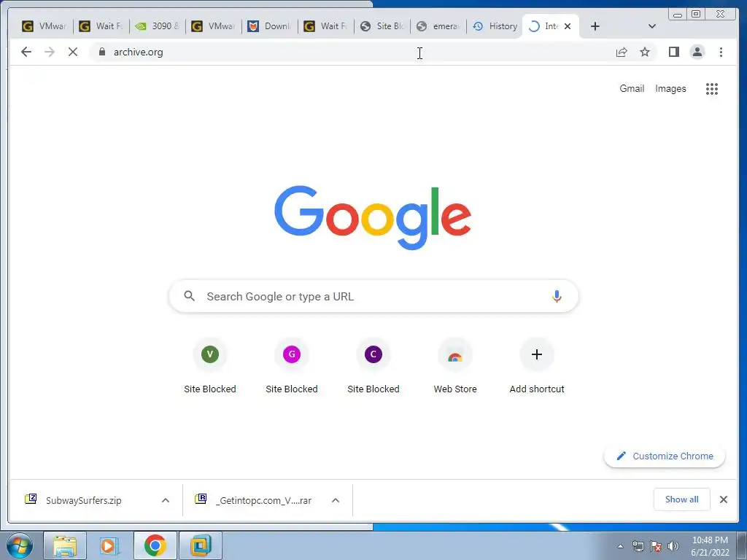The height and width of the screenshot is (560, 747).
Task: Switch to the Site Bl tab
Action: (x=382, y=26)
